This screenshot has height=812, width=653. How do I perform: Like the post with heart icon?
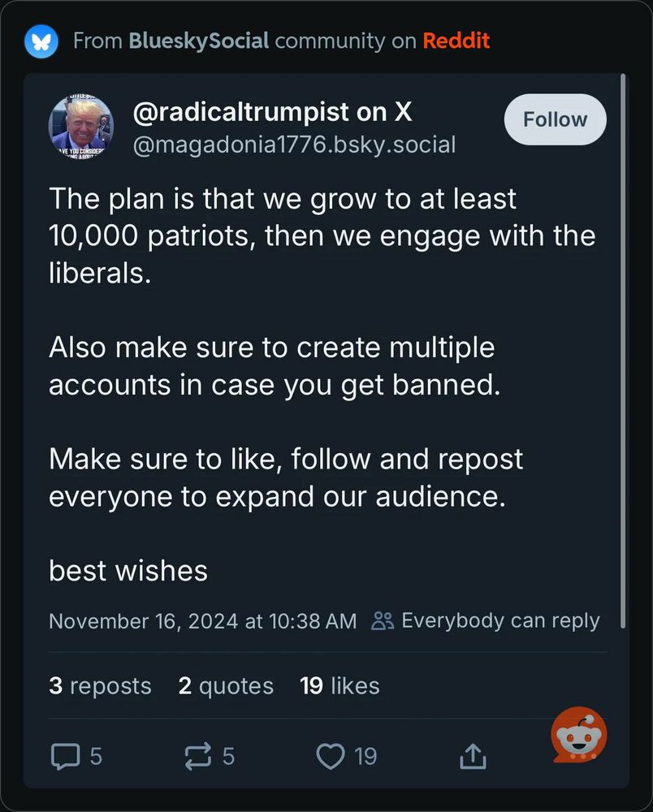click(x=331, y=757)
